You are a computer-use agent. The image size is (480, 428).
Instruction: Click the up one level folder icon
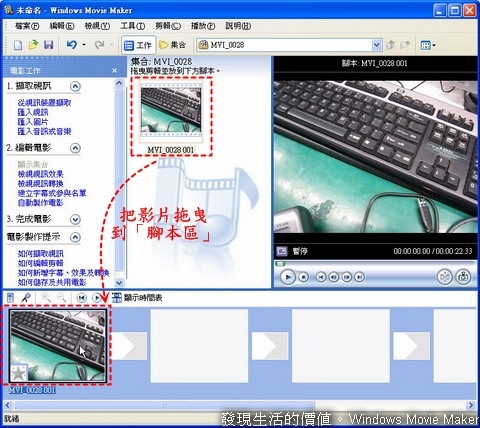tap(391, 45)
